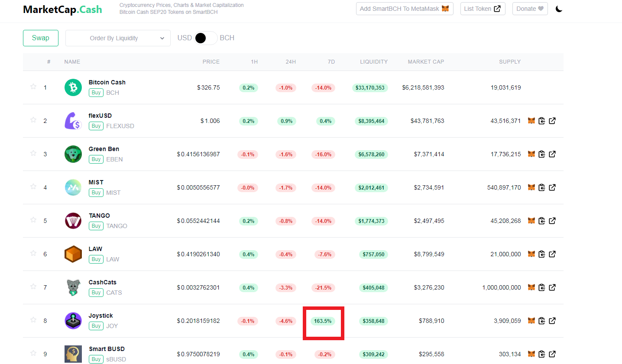Toggle favorite star for CashCats
Screen dimensions: 622x364
tap(33, 287)
